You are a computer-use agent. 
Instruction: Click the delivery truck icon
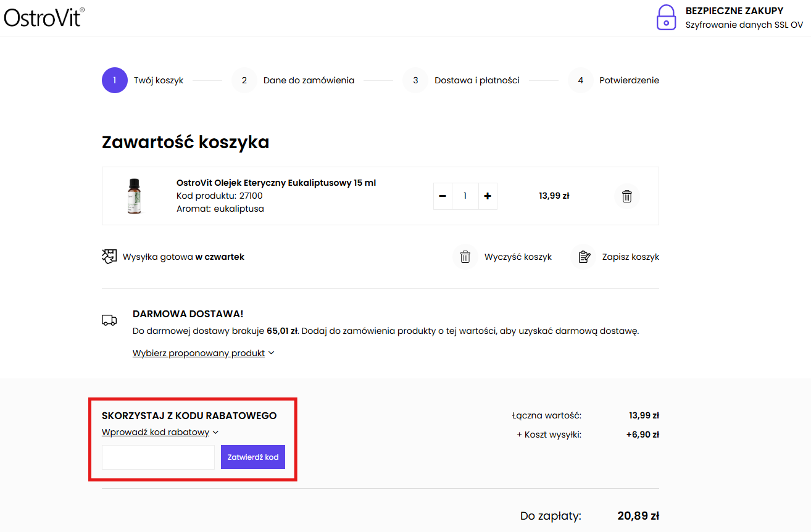click(109, 320)
